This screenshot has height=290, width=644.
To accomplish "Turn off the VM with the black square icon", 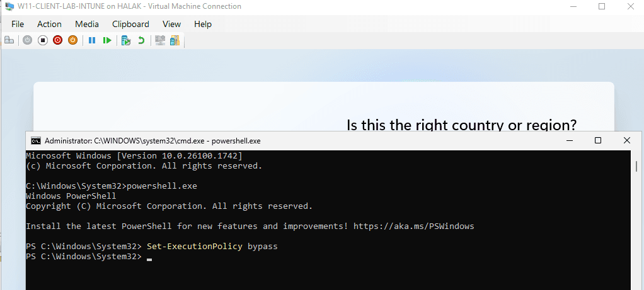I will coord(43,40).
